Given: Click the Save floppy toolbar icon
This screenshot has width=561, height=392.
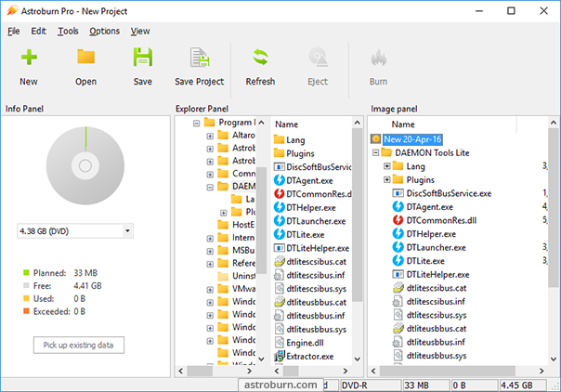Looking at the screenshot, I should (x=143, y=58).
